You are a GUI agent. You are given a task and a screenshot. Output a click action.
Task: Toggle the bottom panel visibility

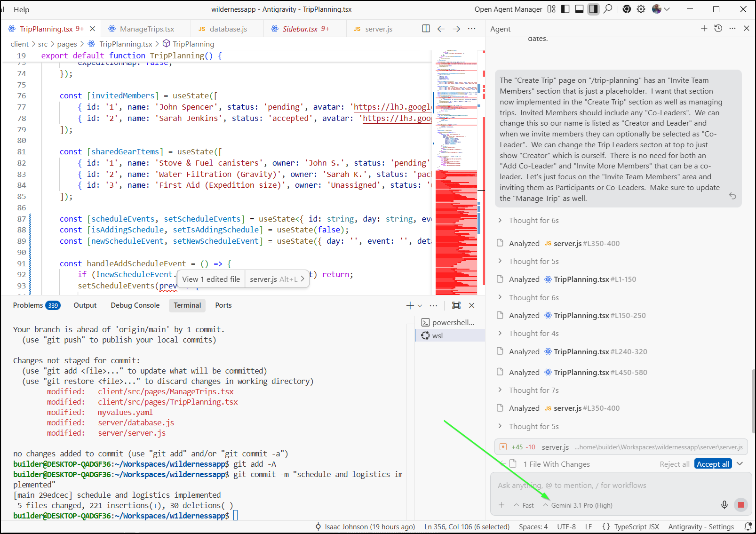[580, 9]
